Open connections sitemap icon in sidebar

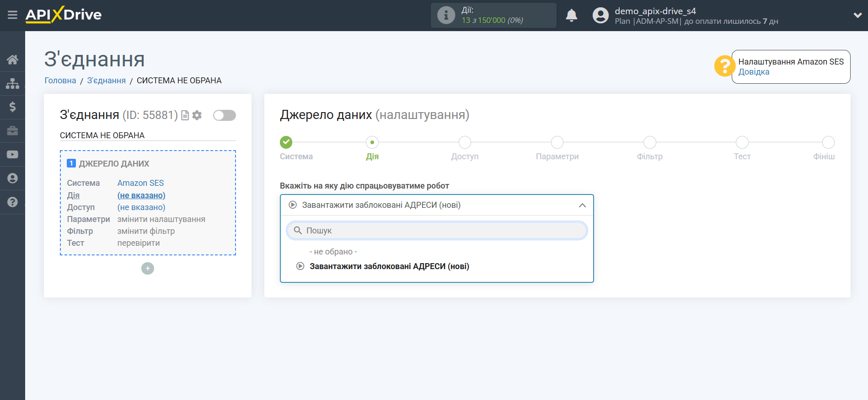(x=12, y=83)
